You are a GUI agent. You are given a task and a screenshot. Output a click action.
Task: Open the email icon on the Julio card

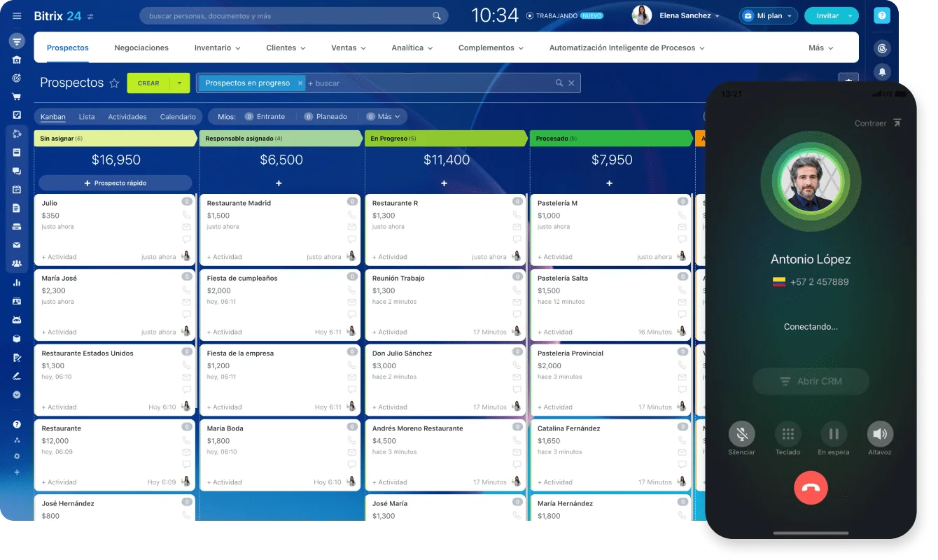pyautogui.click(x=186, y=226)
